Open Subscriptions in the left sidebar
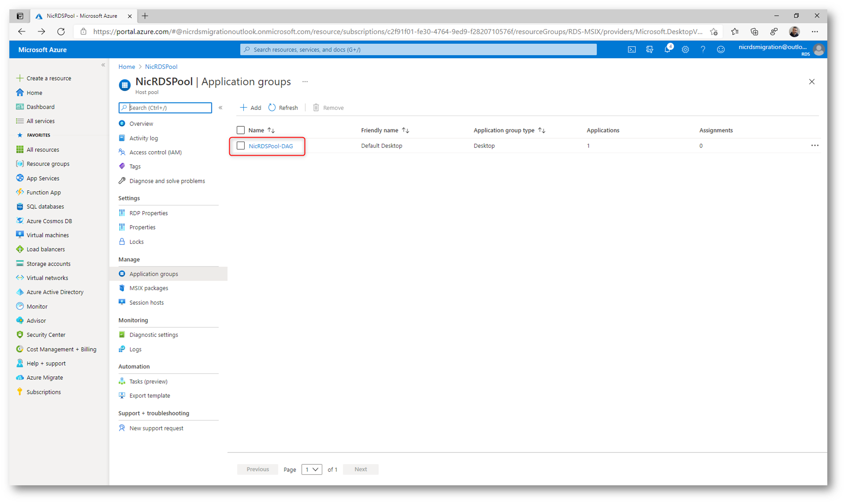 (x=44, y=392)
